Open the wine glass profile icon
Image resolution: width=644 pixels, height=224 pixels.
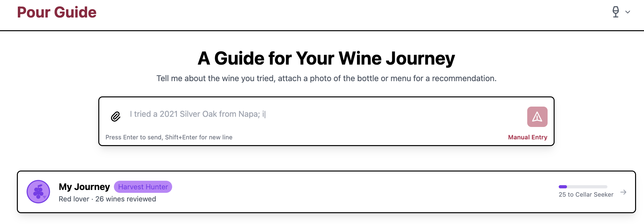616,12
